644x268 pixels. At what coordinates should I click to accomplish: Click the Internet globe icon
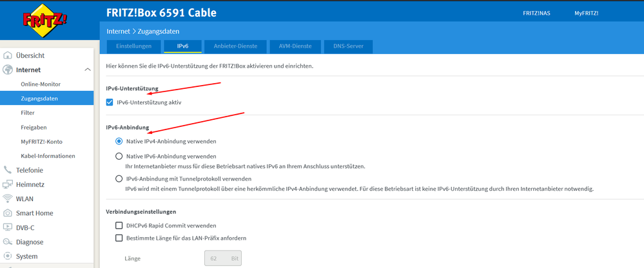(8, 70)
